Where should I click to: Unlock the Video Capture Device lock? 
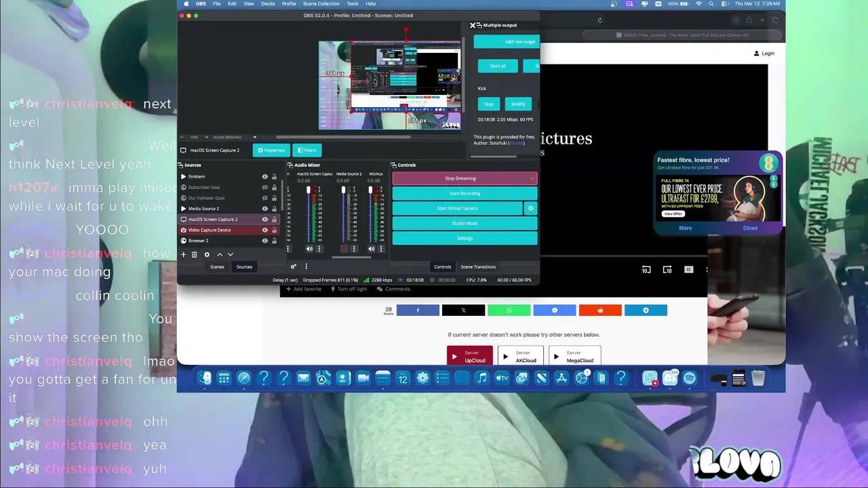[274, 230]
